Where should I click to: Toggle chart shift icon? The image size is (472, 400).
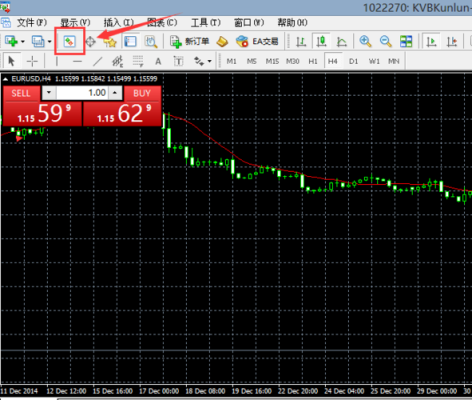click(x=452, y=42)
